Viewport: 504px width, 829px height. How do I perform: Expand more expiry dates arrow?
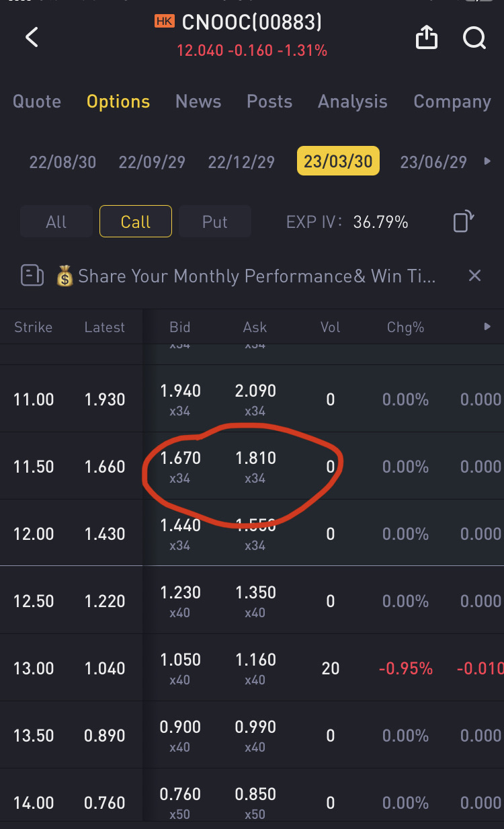click(487, 161)
